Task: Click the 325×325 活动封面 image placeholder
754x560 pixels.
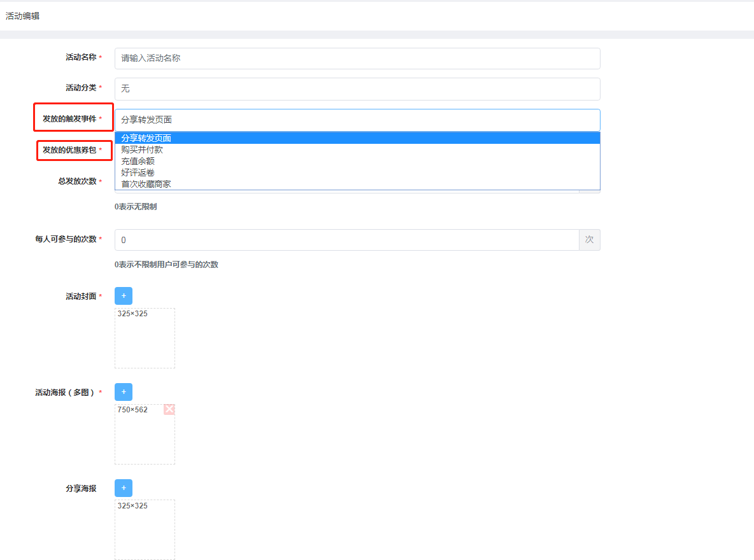Action: tap(145, 339)
